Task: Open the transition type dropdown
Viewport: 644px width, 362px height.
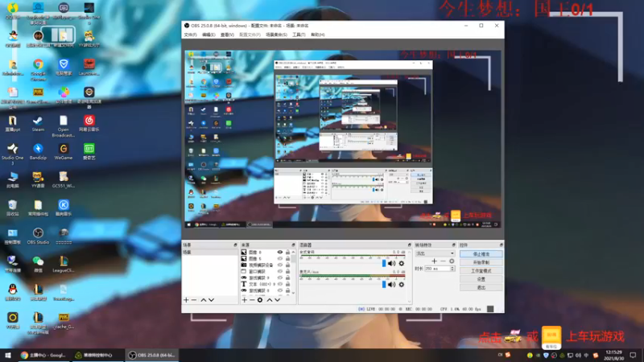Action: [435, 253]
